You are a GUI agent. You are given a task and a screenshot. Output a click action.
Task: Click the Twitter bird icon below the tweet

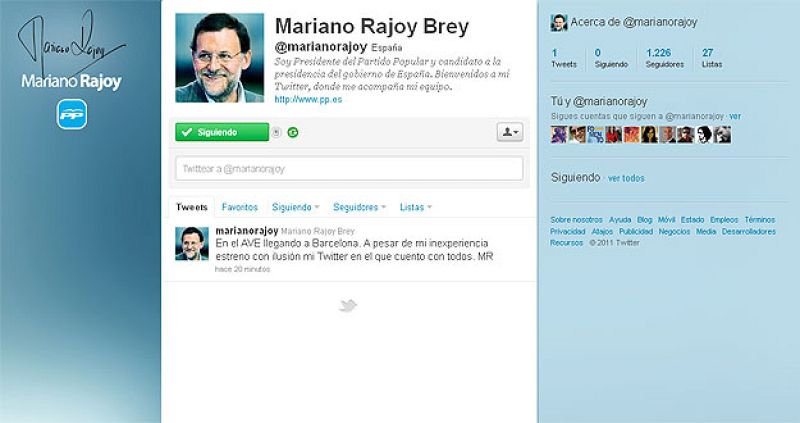pyautogui.click(x=348, y=306)
